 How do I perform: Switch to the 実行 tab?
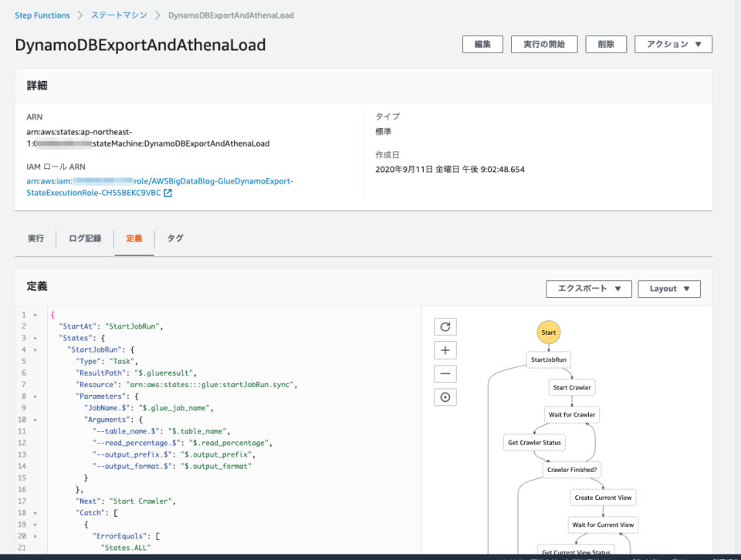pos(36,238)
